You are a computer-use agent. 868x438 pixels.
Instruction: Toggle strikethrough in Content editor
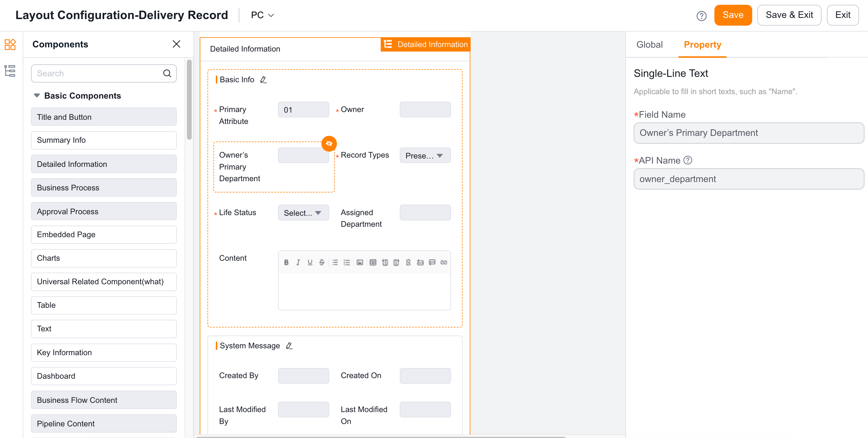[x=322, y=262]
